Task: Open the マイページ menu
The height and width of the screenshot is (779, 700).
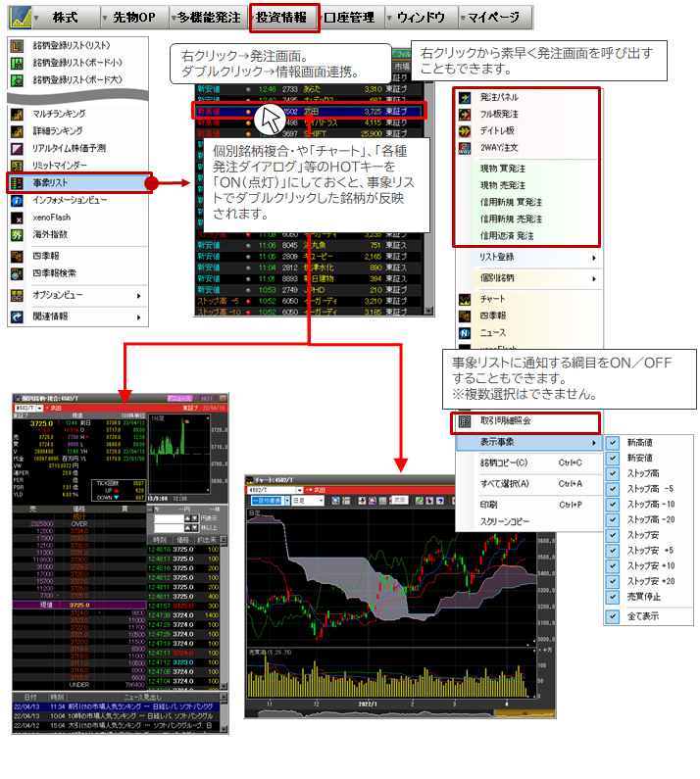Action: tap(494, 18)
